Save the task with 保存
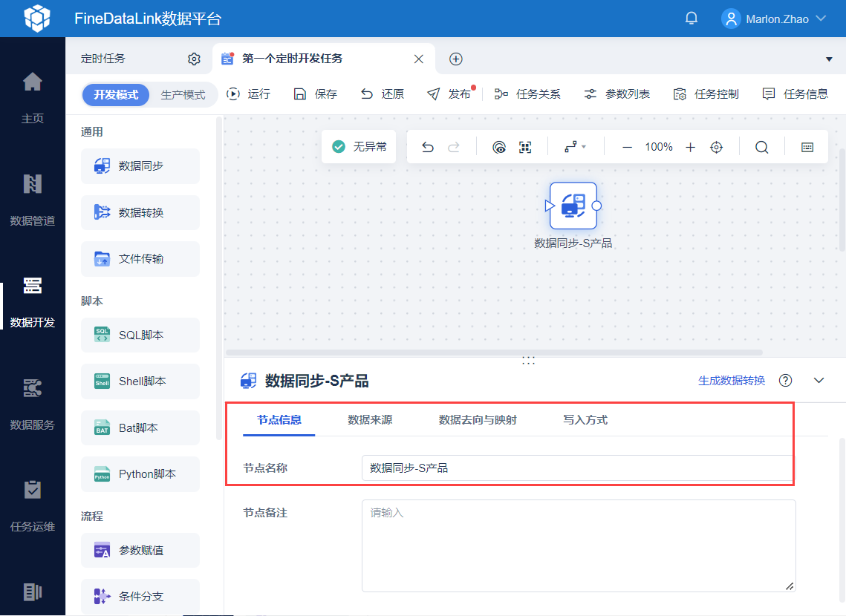The image size is (846, 616). (x=316, y=94)
